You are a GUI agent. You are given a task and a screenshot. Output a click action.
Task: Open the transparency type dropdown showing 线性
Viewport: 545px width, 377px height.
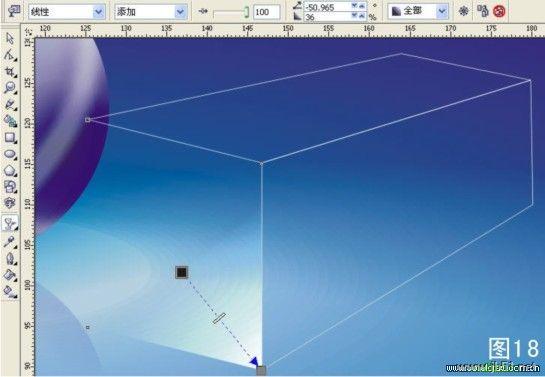click(66, 12)
